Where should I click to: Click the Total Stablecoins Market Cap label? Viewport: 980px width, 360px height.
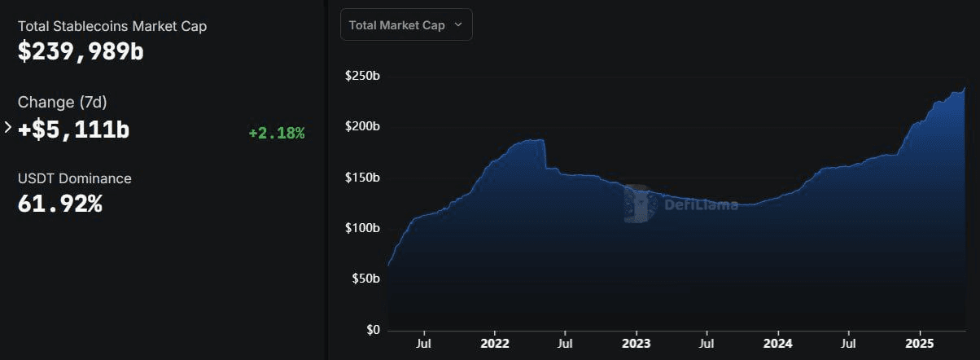coord(112,26)
